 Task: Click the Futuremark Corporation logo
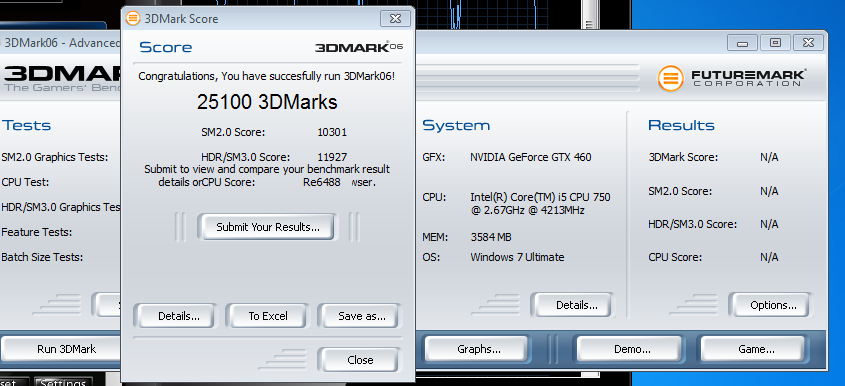click(731, 79)
